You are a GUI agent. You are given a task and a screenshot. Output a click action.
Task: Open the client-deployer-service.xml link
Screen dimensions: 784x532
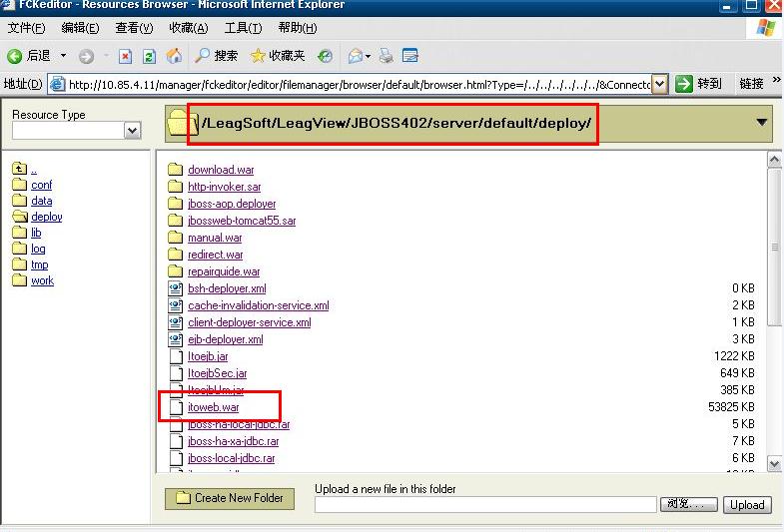pyautogui.click(x=249, y=322)
